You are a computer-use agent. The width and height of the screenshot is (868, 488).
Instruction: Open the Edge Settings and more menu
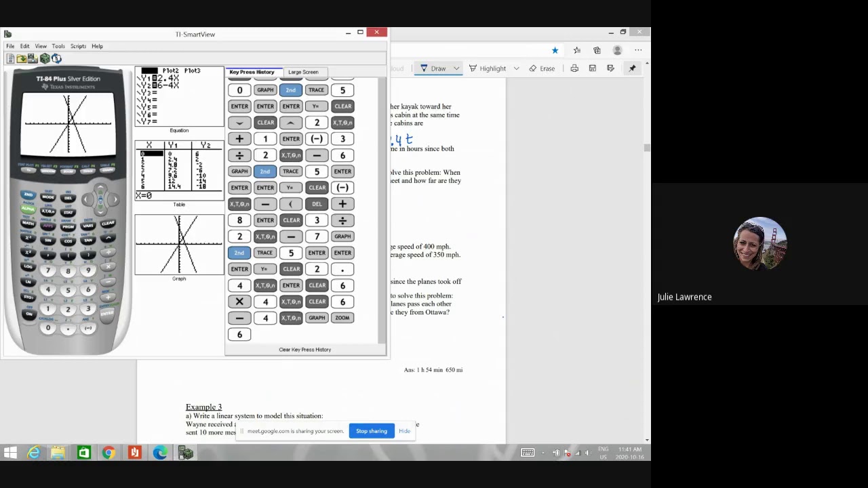pos(638,50)
